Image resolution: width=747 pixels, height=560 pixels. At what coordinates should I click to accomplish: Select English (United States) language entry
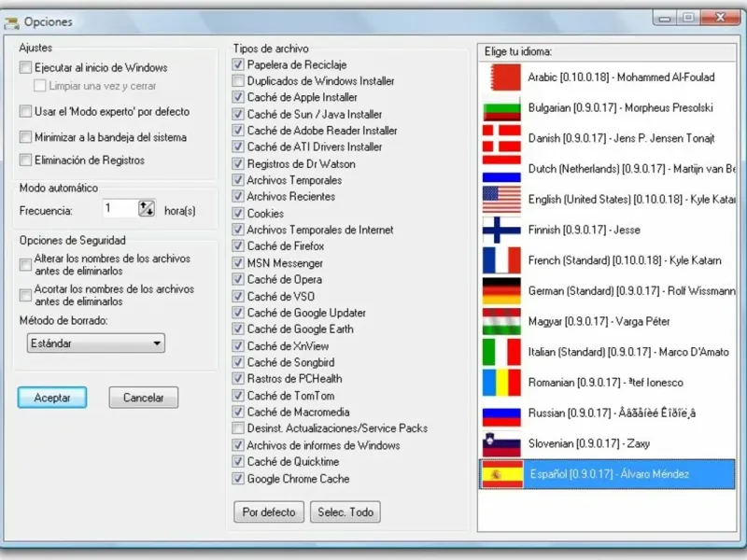click(x=607, y=200)
